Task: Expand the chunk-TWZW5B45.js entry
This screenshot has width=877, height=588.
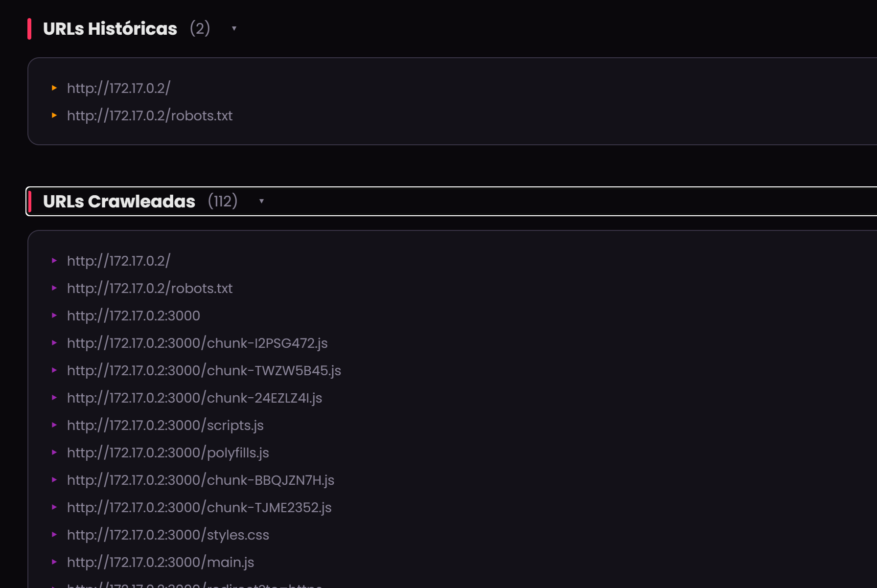Action: (x=55, y=370)
